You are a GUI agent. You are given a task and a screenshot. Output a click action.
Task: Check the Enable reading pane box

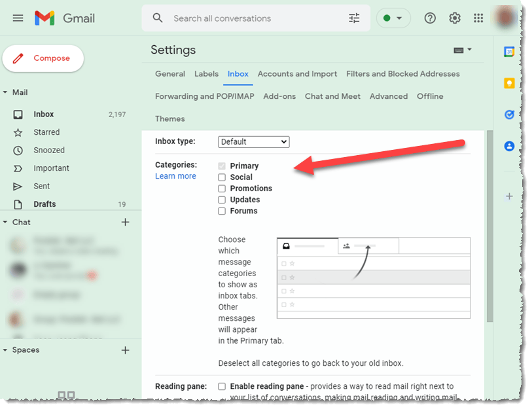click(222, 387)
